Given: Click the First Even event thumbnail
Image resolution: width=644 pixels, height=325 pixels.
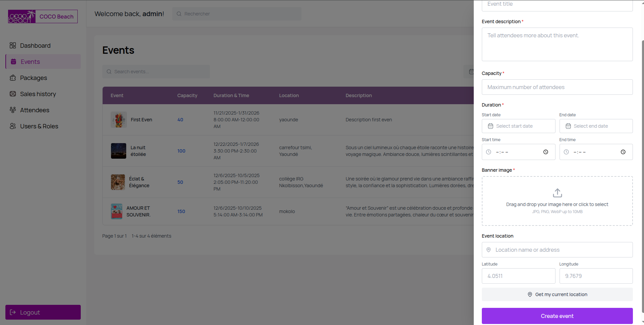Looking at the screenshot, I should pos(119,120).
